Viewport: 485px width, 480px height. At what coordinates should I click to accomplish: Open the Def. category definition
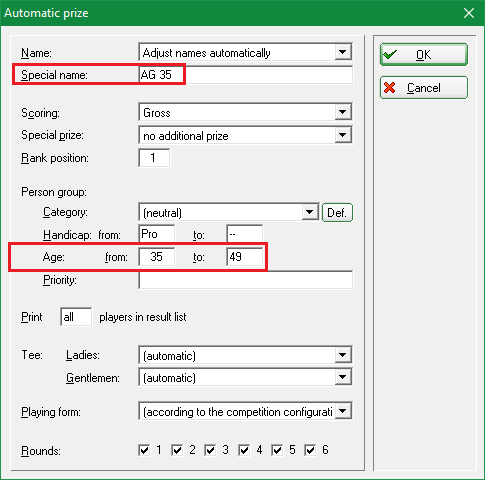(337, 212)
